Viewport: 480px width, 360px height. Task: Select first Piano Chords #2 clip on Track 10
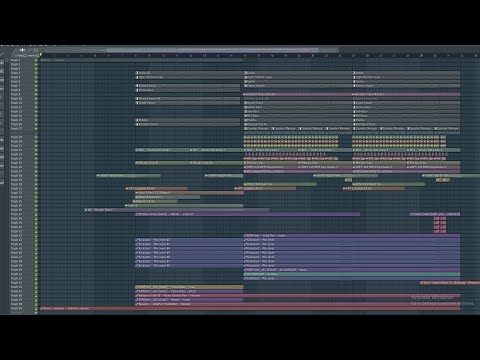188,99
